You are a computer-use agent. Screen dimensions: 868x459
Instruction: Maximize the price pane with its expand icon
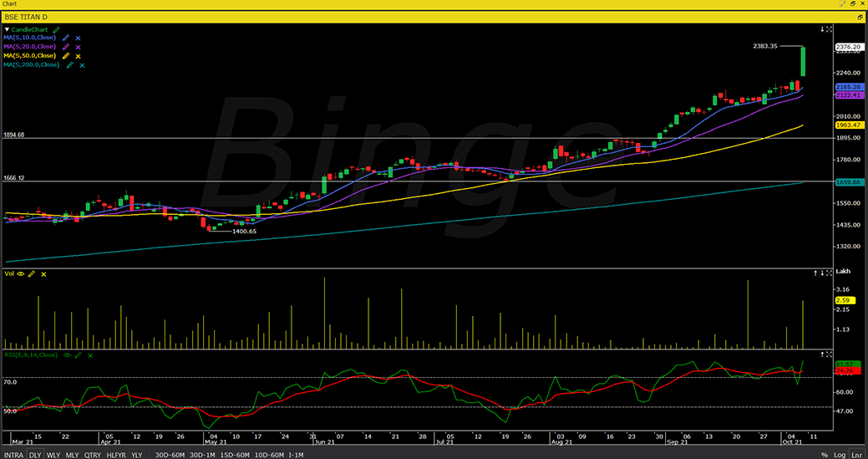[830, 28]
